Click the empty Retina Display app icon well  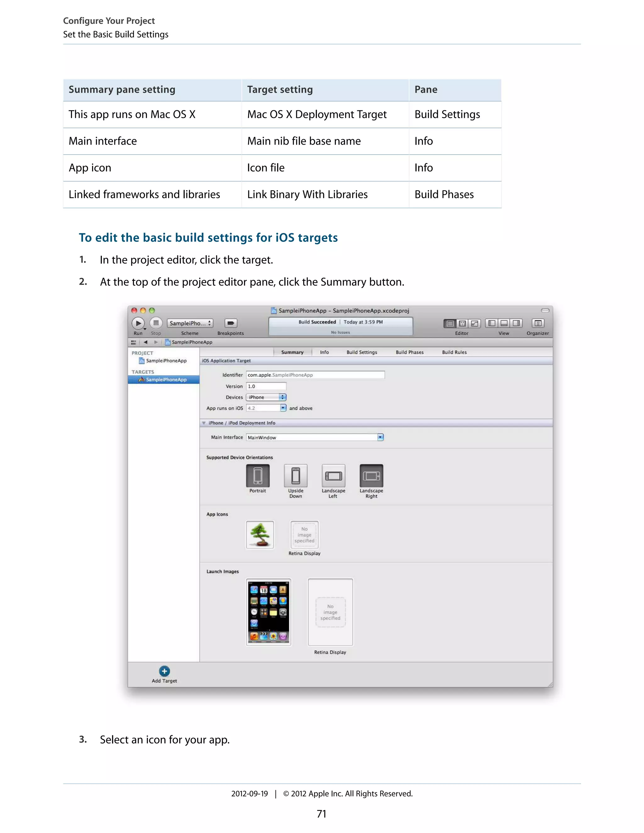point(304,535)
